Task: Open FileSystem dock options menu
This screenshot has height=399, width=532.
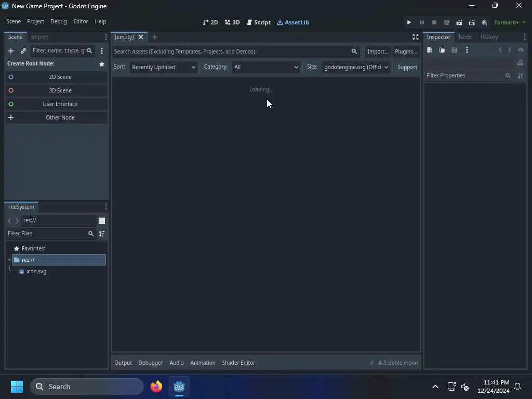Action: point(106,207)
